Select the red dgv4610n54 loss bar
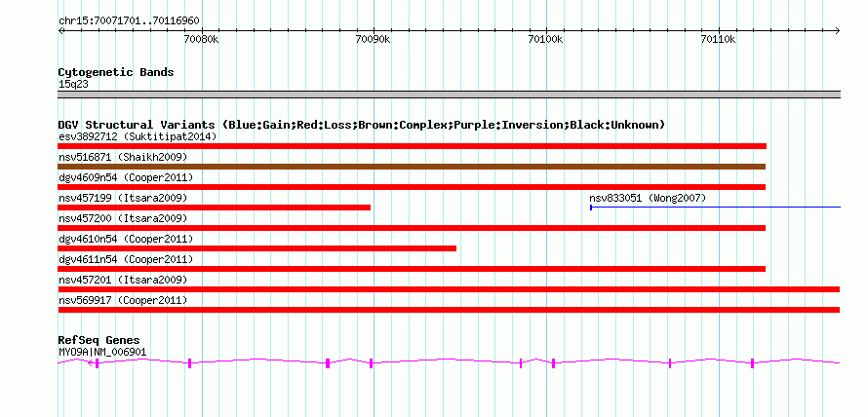The width and height of the screenshot is (868, 417). click(x=257, y=248)
